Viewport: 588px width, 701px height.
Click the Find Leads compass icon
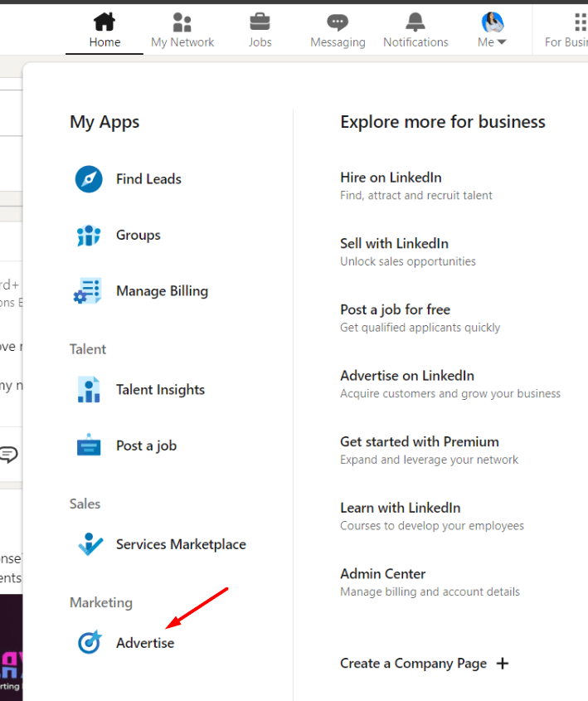[x=89, y=179]
